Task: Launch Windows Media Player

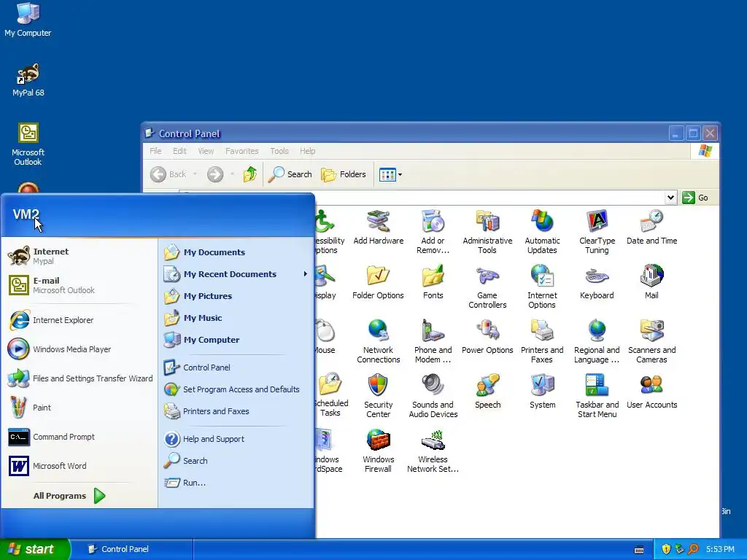Action: coord(80,349)
